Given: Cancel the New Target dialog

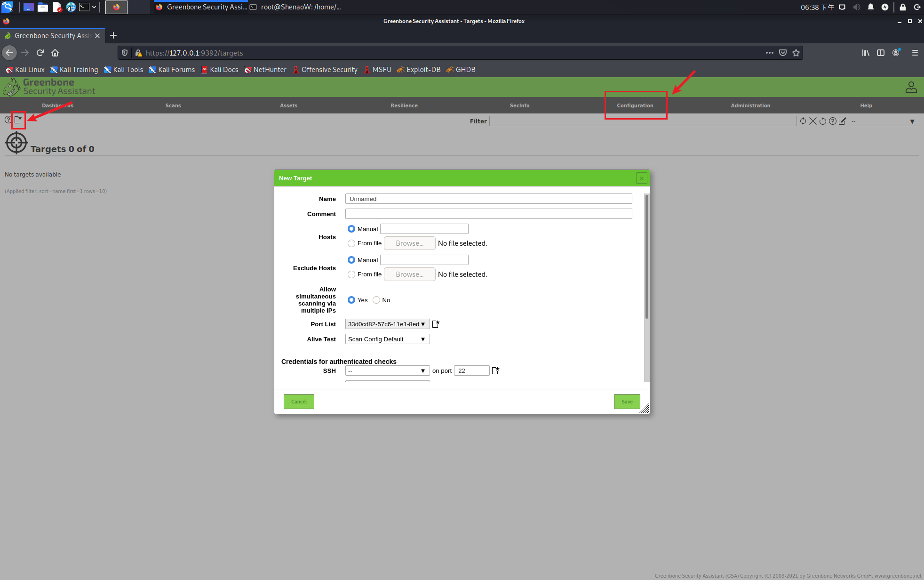Looking at the screenshot, I should (299, 401).
